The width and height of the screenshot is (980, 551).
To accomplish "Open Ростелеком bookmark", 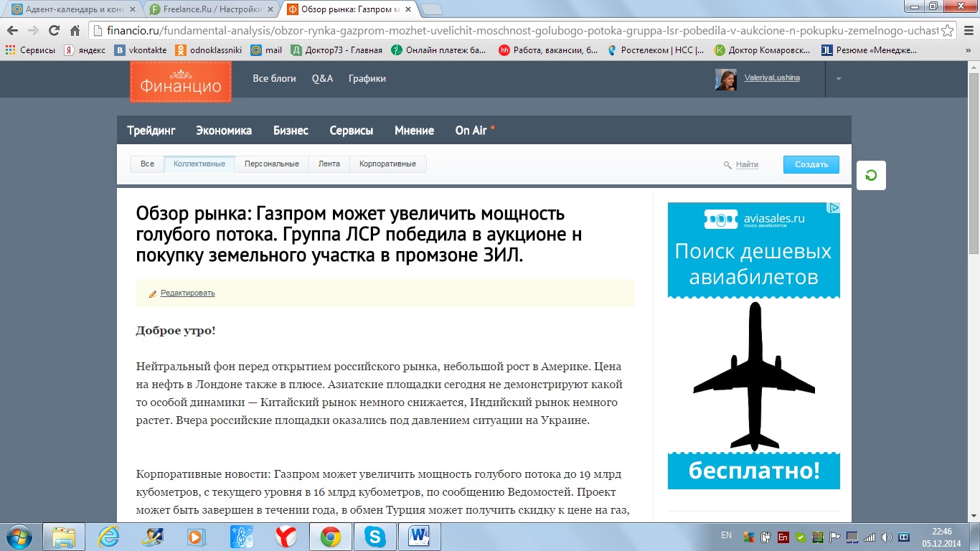I will (656, 50).
